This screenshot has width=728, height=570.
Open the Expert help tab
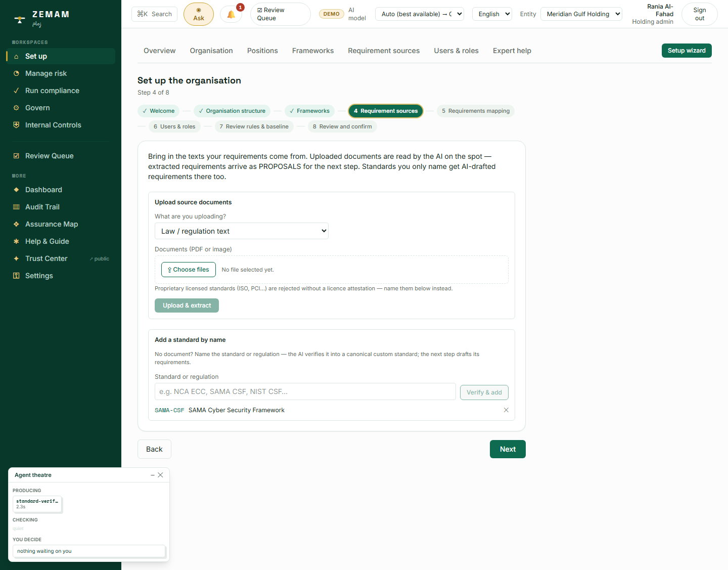tap(512, 51)
